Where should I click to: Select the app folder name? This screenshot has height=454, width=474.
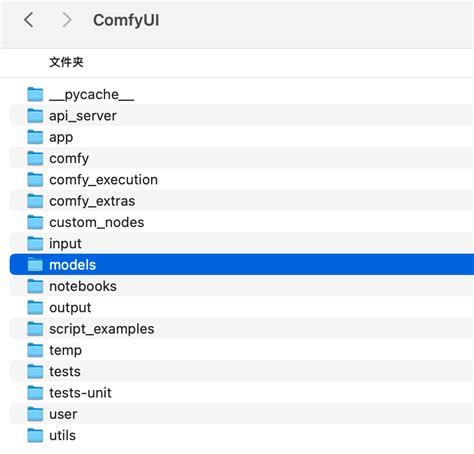[61, 137]
